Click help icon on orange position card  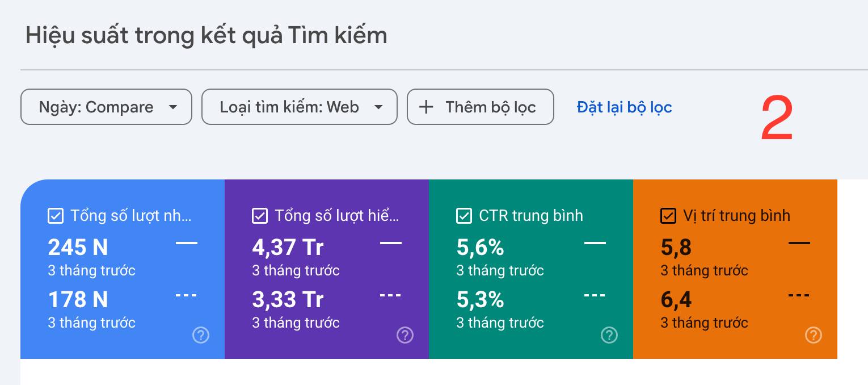click(x=814, y=336)
